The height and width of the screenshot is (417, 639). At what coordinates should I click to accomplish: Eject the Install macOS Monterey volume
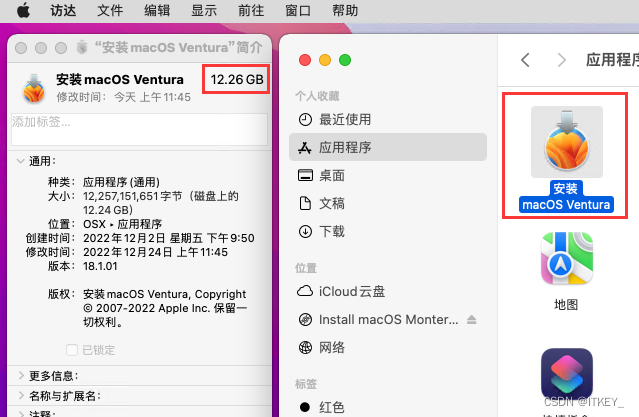tap(472, 320)
